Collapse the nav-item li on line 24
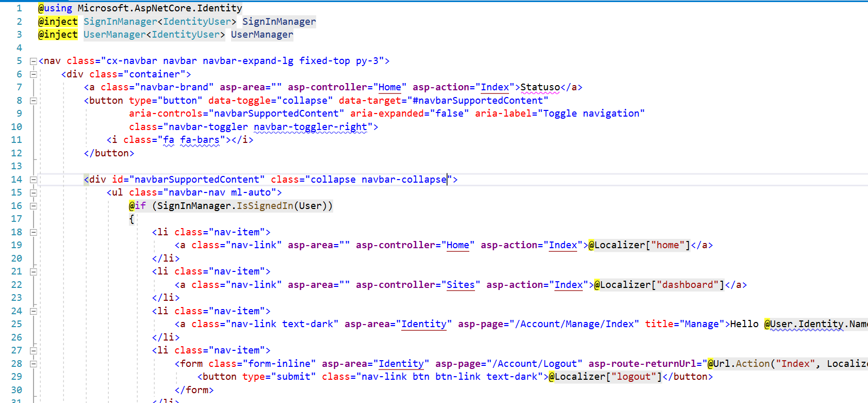 pyautogui.click(x=34, y=311)
